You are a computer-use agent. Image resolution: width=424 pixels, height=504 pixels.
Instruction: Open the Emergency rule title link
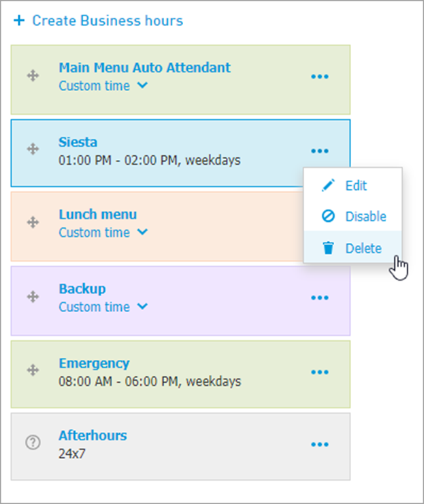tap(94, 363)
